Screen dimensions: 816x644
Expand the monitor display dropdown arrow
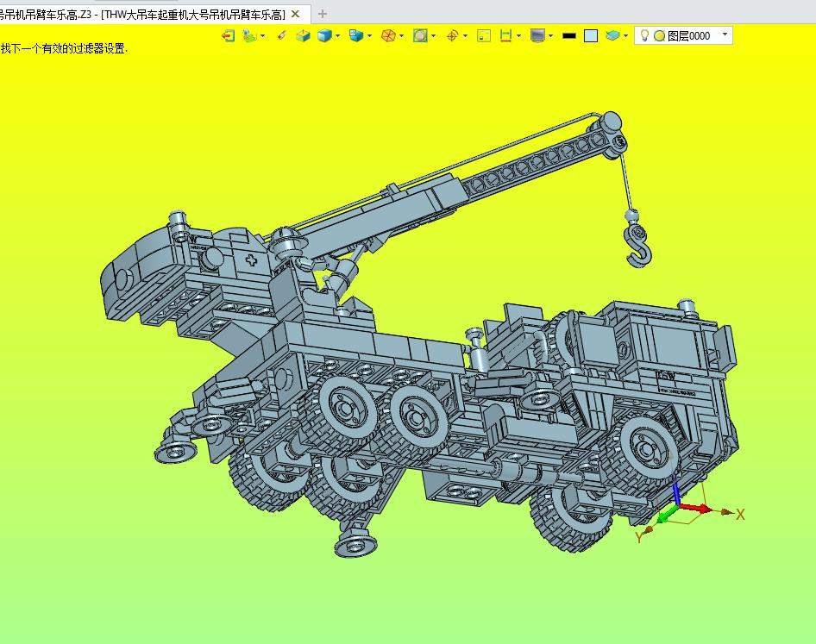point(550,36)
